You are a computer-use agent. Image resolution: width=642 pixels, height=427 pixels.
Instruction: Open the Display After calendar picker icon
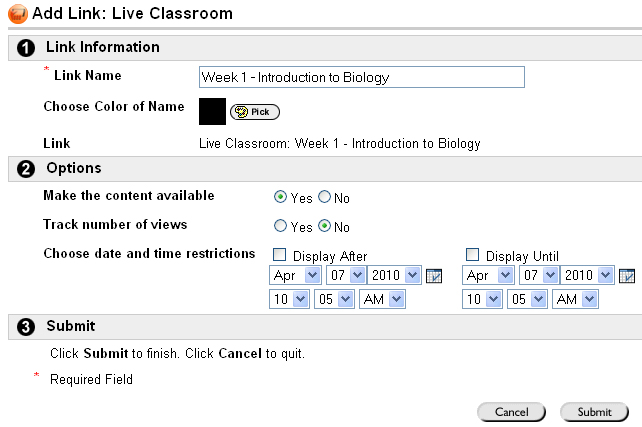[434, 276]
